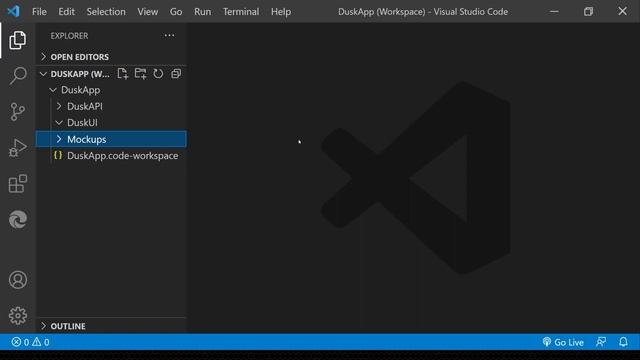
Task: Open the View menu
Action: 147,11
